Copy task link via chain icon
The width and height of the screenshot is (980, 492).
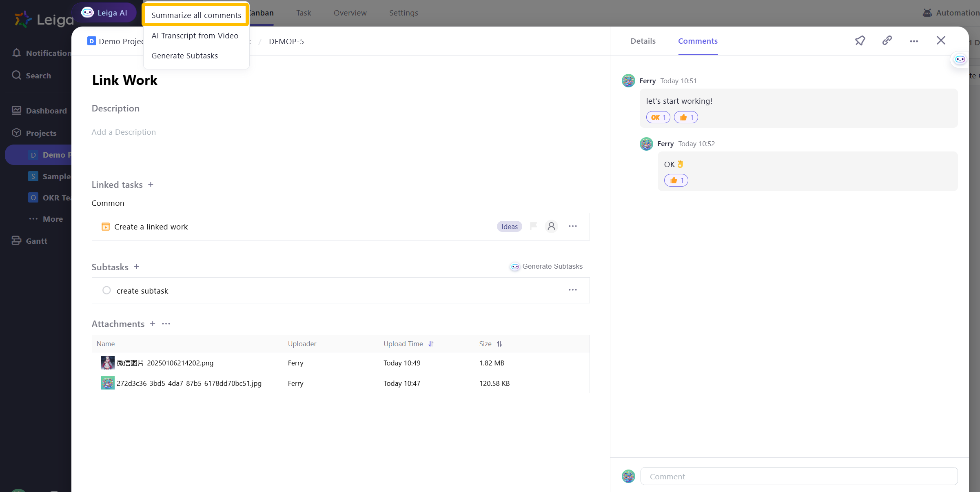(x=887, y=40)
